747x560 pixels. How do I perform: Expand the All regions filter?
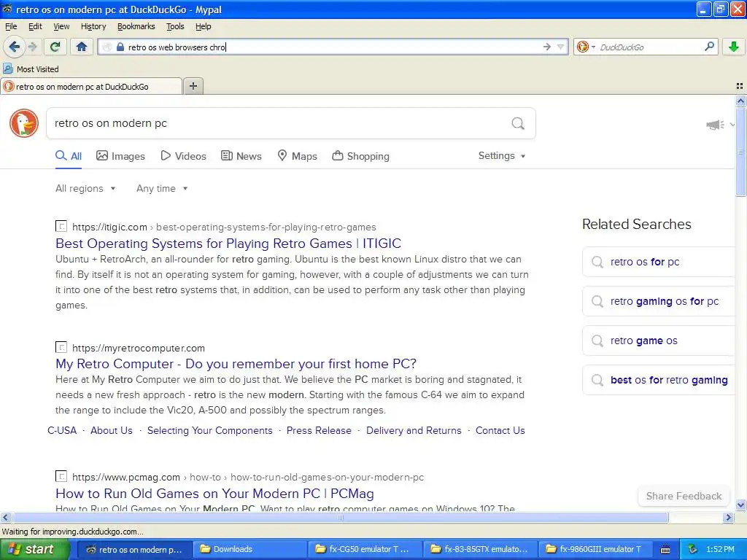tap(86, 189)
